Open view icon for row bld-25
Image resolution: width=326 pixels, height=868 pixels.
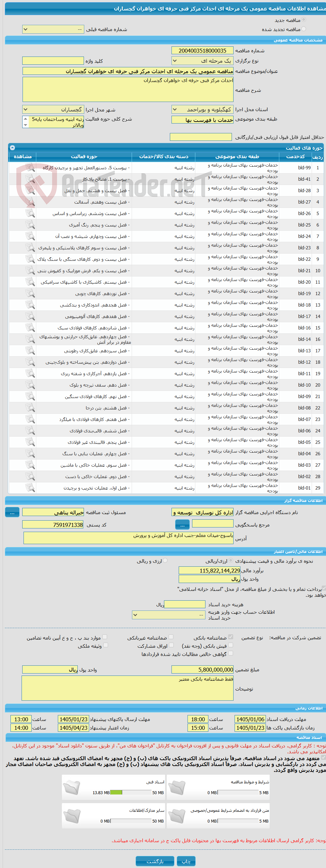click(30, 225)
